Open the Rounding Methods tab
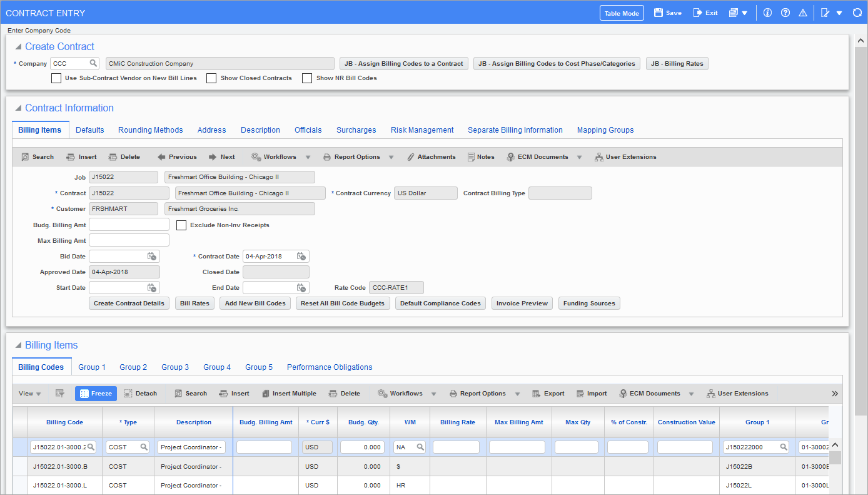Image resolution: width=868 pixels, height=495 pixels. [x=151, y=130]
